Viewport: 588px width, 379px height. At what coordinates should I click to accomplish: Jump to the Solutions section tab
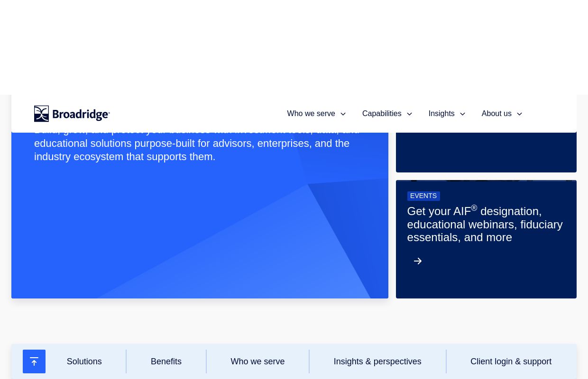point(84,361)
